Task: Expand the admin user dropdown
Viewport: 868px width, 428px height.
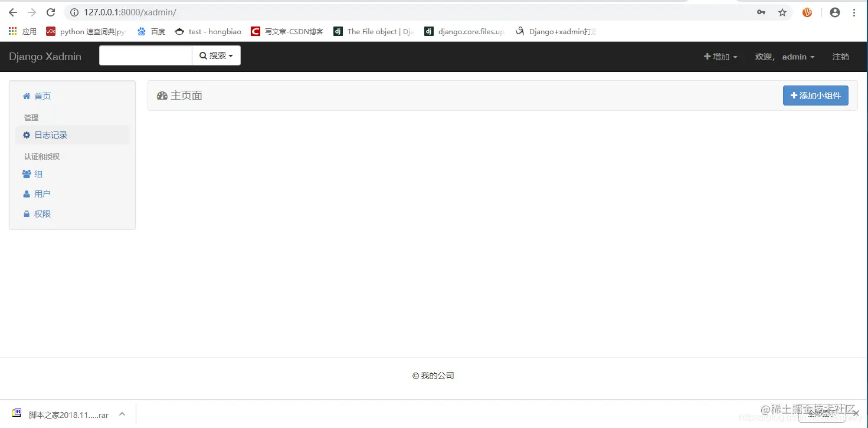Action: [x=785, y=57]
